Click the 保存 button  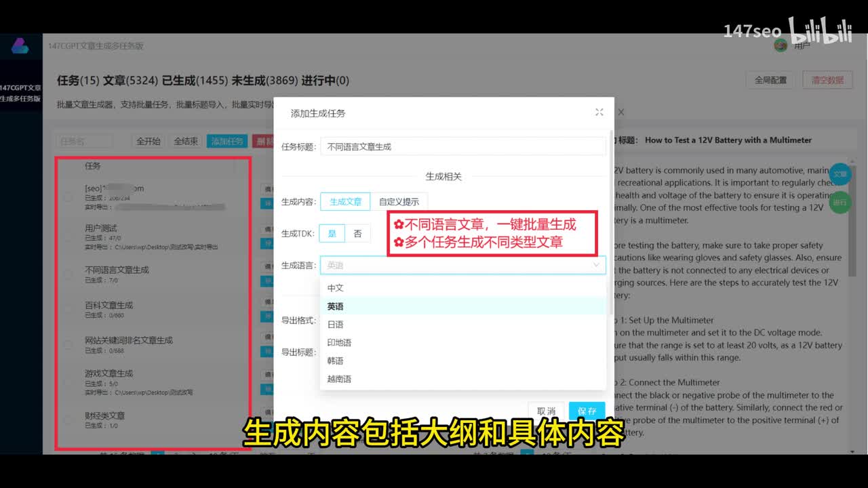(587, 411)
